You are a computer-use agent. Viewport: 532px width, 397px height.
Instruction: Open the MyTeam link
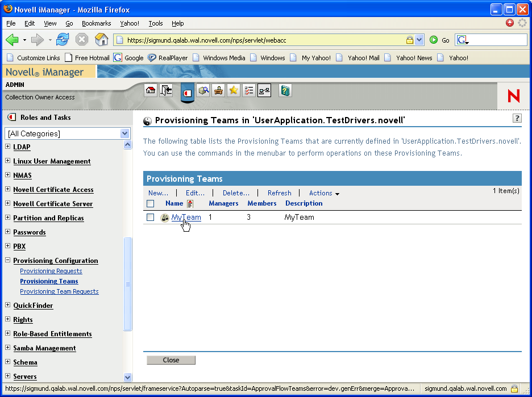(x=186, y=218)
